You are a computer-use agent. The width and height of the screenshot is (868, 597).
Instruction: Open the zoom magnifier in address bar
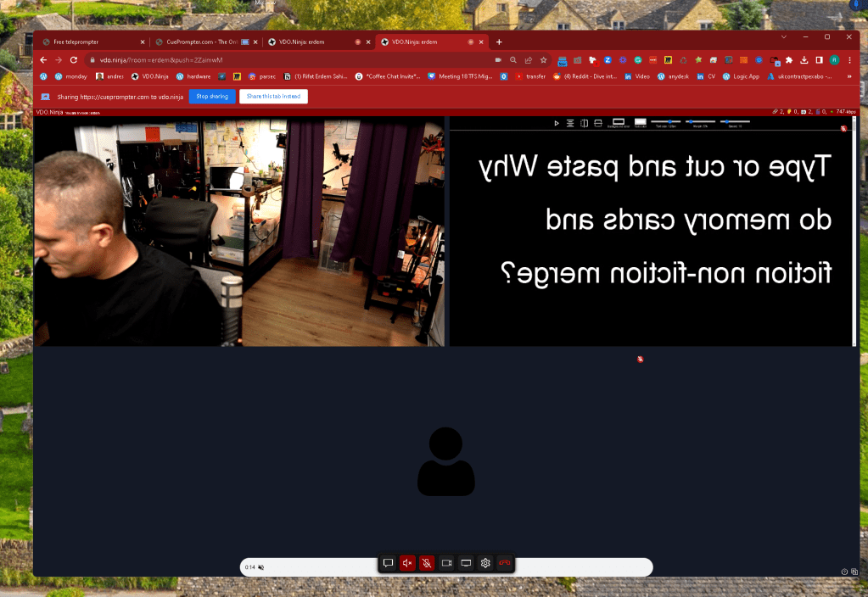[513, 59]
